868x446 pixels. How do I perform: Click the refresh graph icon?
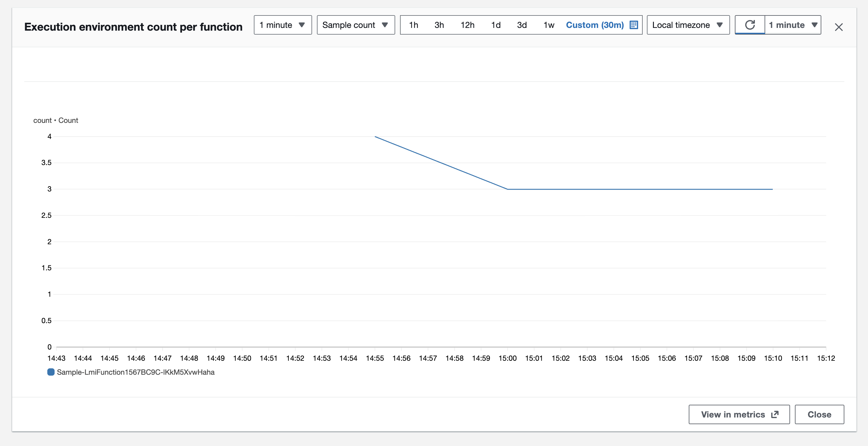750,25
